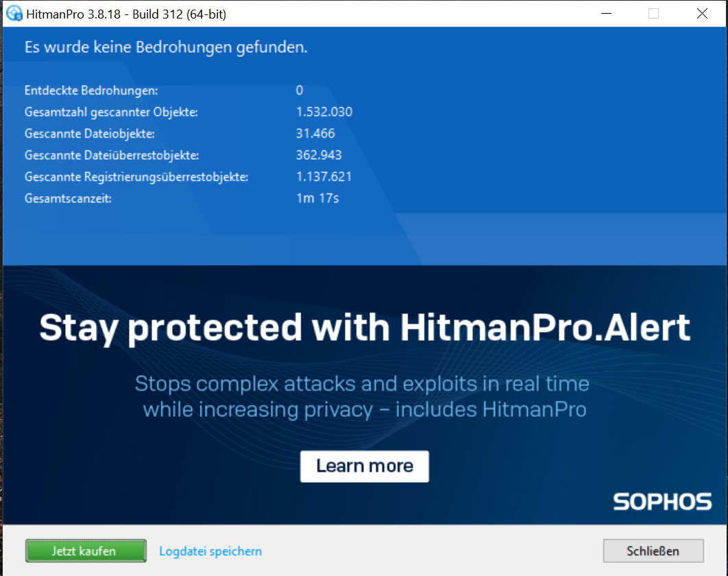Click the 'HitmanPro 3.8.18 - Build 312' window title

126,14
